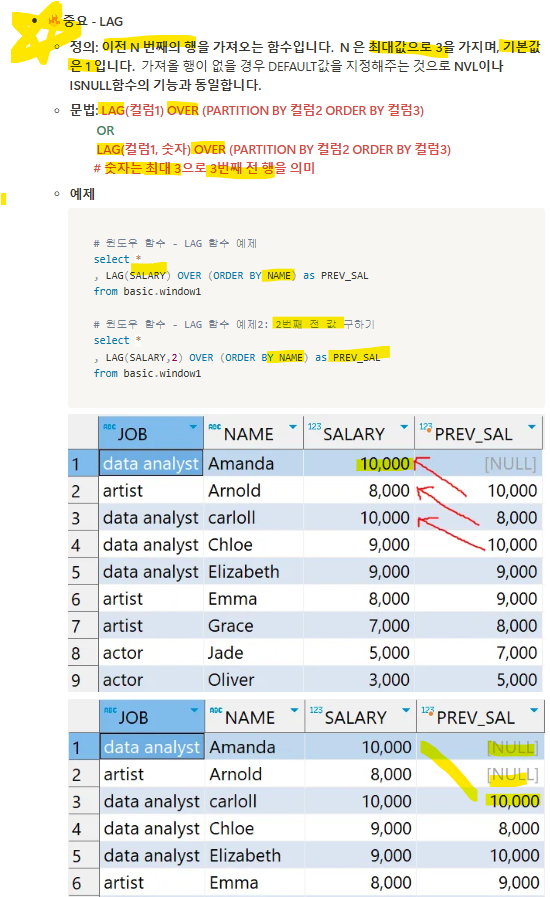Open the PREV_SAL column dropdown arrow in lower table
The image size is (550, 897).
tap(534, 710)
